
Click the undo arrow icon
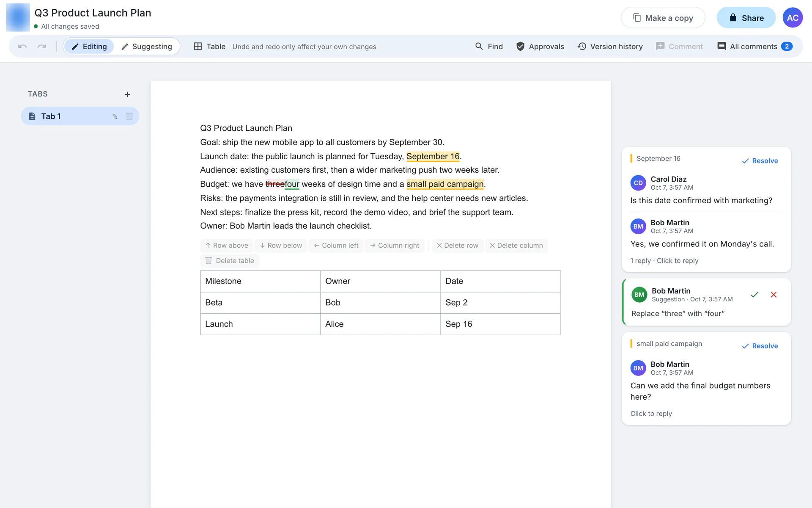pyautogui.click(x=22, y=47)
